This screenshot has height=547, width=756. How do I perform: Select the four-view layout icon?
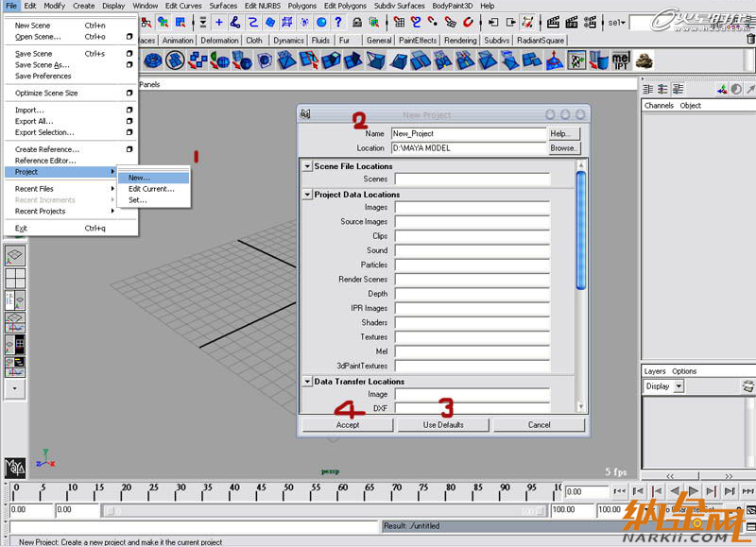pyautogui.click(x=15, y=278)
